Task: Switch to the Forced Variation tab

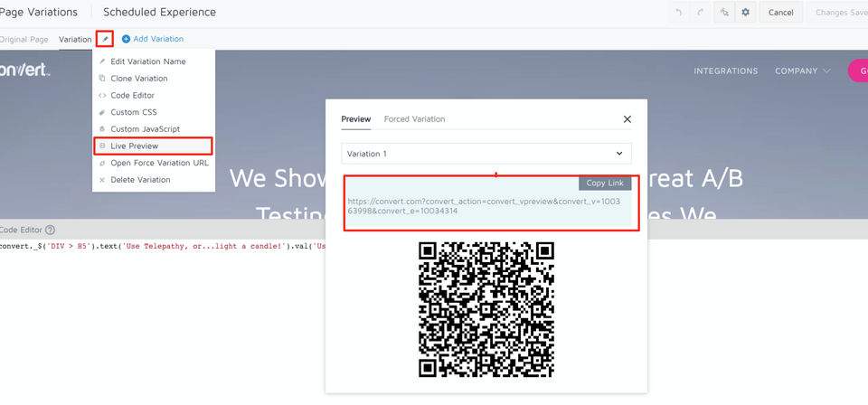Action: [x=415, y=119]
